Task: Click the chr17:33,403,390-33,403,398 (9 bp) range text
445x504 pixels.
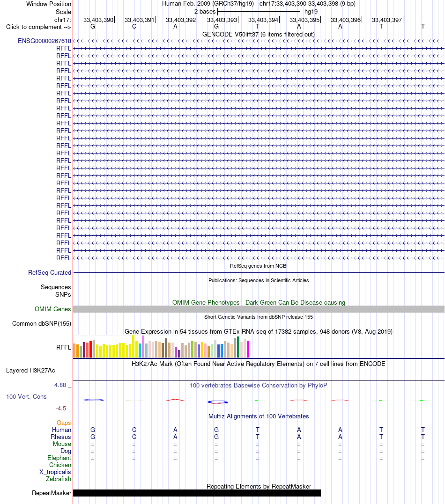Action: 307,4
